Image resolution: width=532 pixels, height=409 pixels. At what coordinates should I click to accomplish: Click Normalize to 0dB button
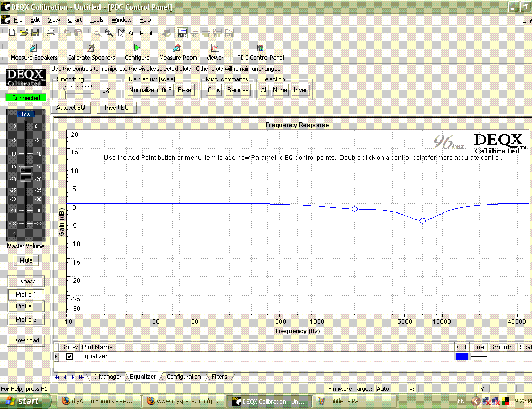pyautogui.click(x=151, y=90)
